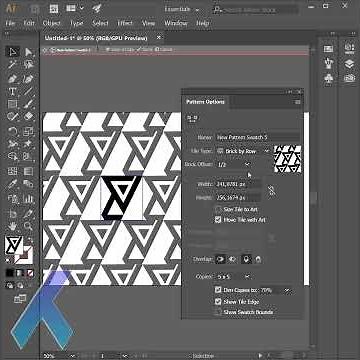Open the Essentials workspace switcher
360x360 pixels.
coord(182,9)
